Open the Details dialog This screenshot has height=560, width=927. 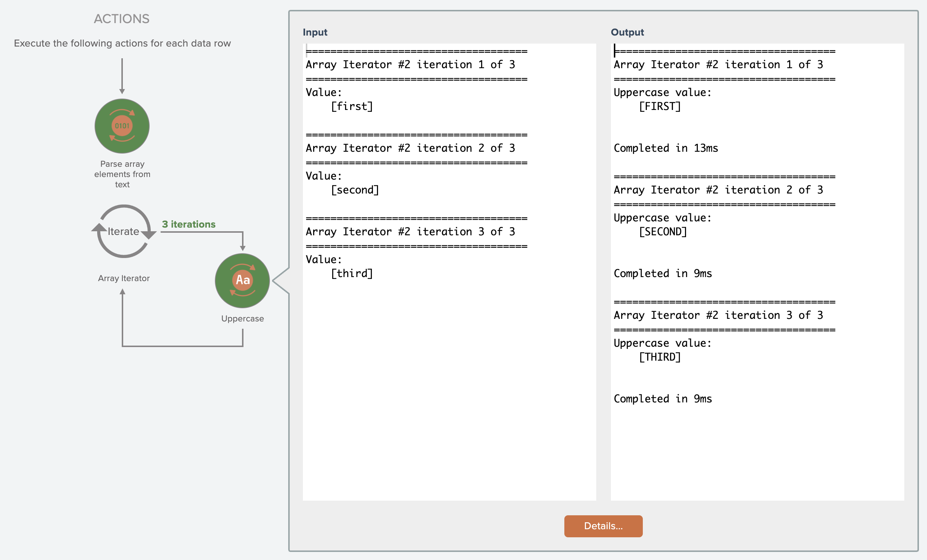[x=603, y=526]
